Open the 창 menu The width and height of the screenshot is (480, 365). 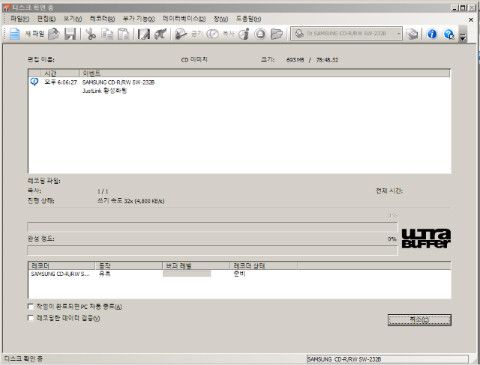tap(221, 19)
